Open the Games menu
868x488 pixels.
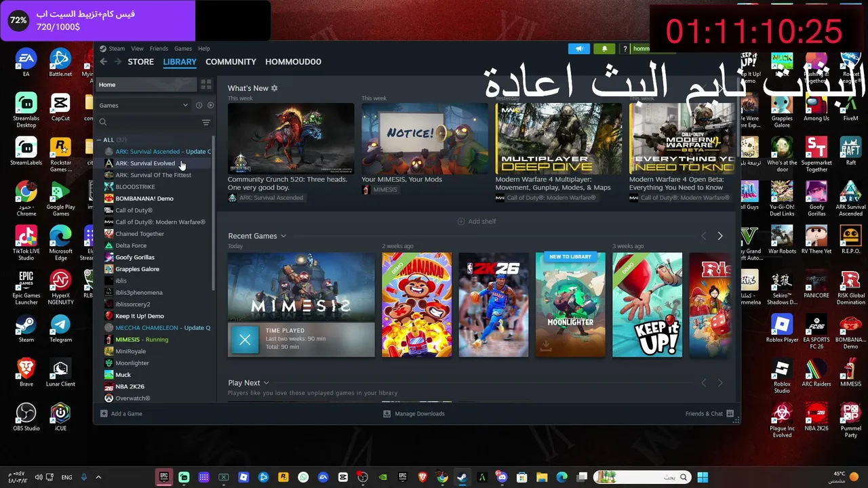(183, 49)
